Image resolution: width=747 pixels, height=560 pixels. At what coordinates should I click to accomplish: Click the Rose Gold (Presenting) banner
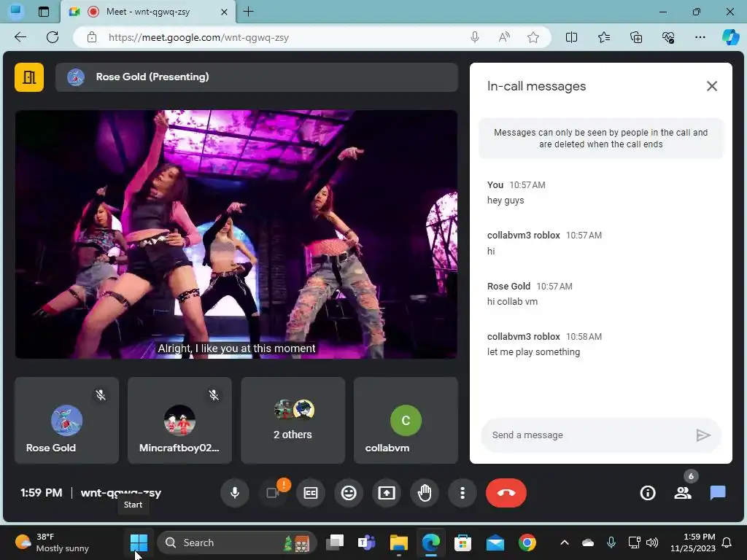(x=256, y=77)
